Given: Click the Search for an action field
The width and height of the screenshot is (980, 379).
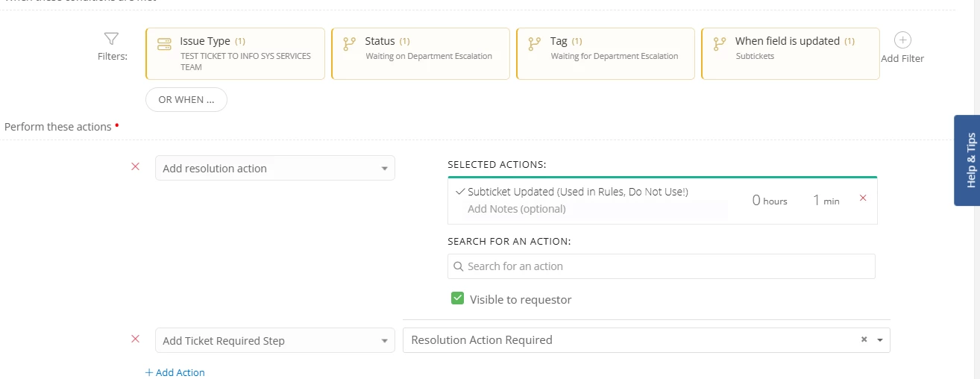Looking at the screenshot, I should tap(661, 266).
